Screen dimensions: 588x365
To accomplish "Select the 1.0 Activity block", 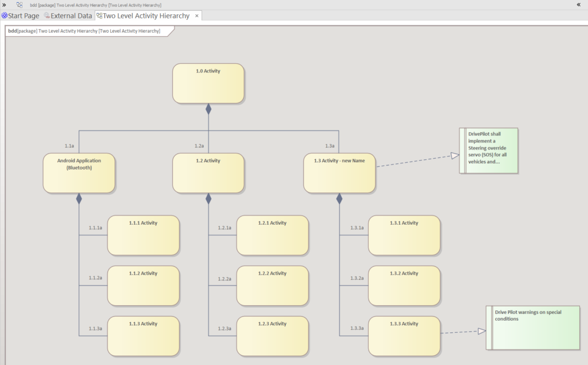I will 208,83.
